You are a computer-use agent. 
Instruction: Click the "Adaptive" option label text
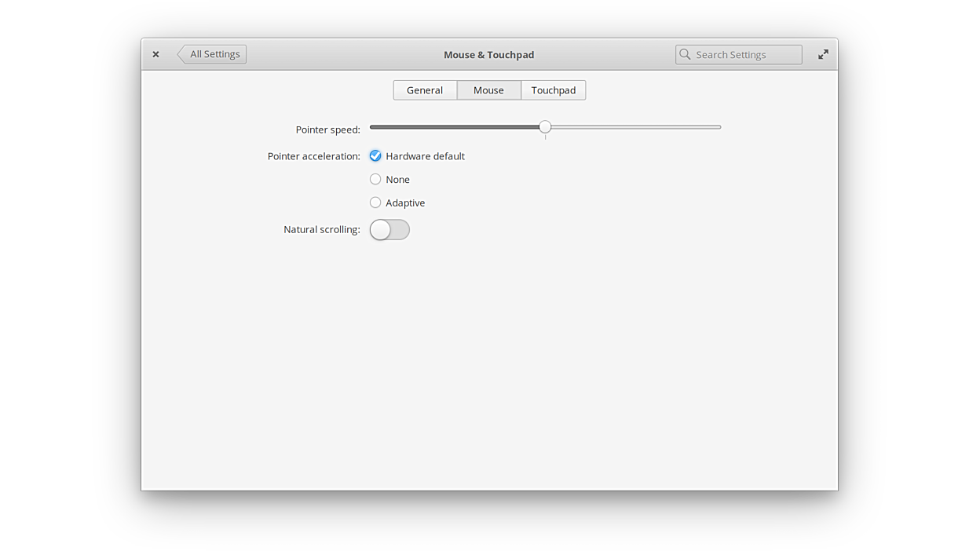coord(405,203)
